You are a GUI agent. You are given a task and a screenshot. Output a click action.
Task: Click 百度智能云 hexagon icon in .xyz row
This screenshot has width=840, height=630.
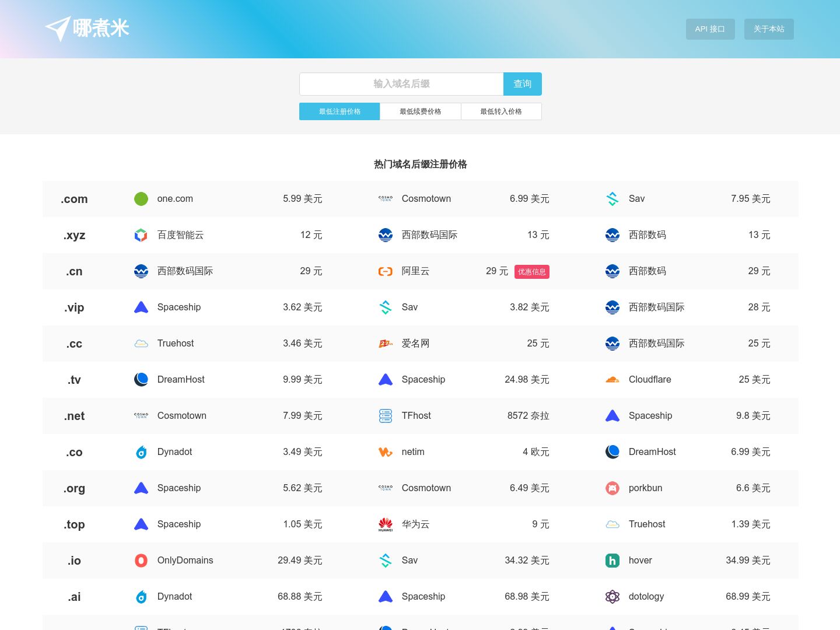click(x=141, y=235)
